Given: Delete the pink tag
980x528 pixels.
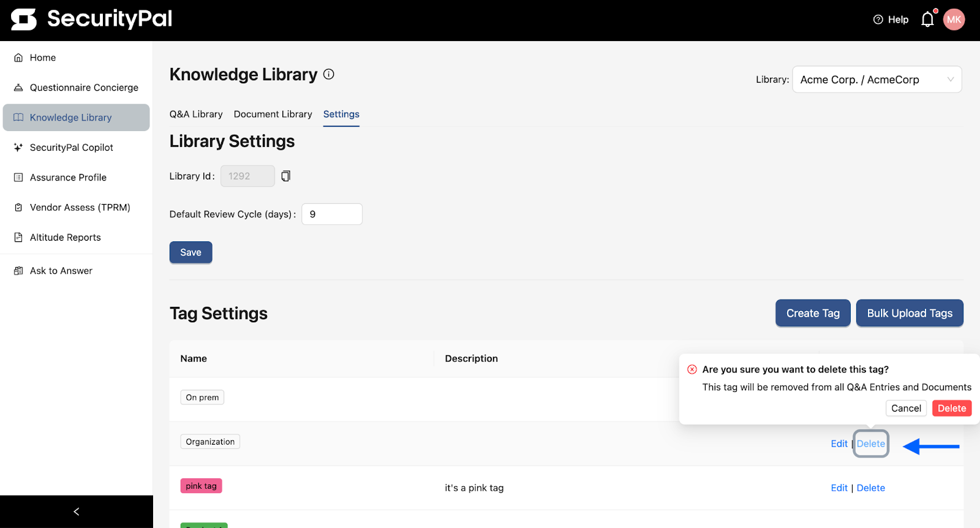Looking at the screenshot, I should pyautogui.click(x=871, y=488).
